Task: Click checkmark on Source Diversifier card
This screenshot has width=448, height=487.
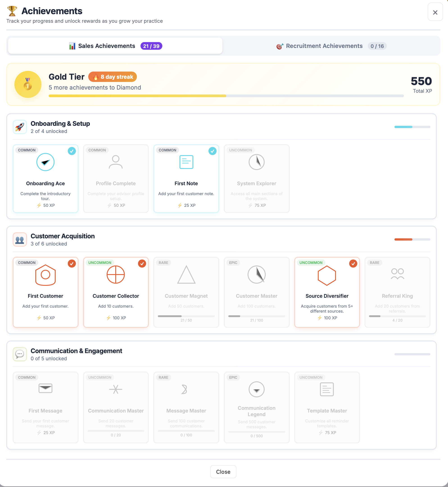Action: (353, 264)
